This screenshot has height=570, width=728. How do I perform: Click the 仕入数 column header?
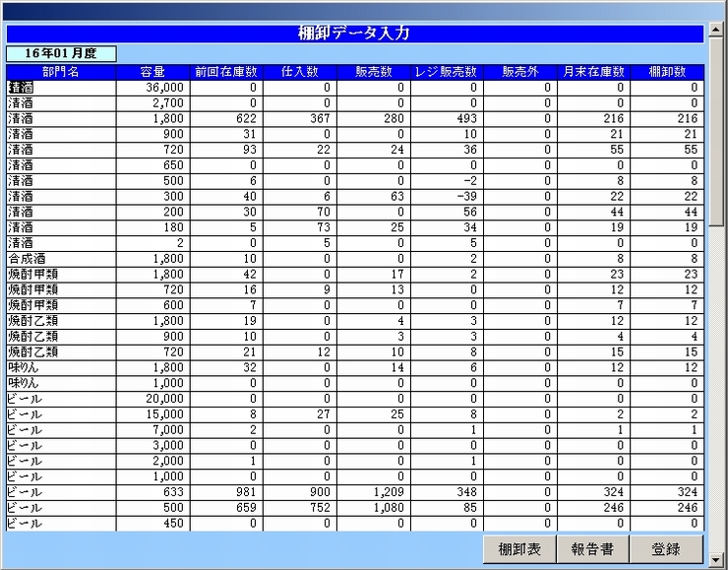pyautogui.click(x=300, y=72)
